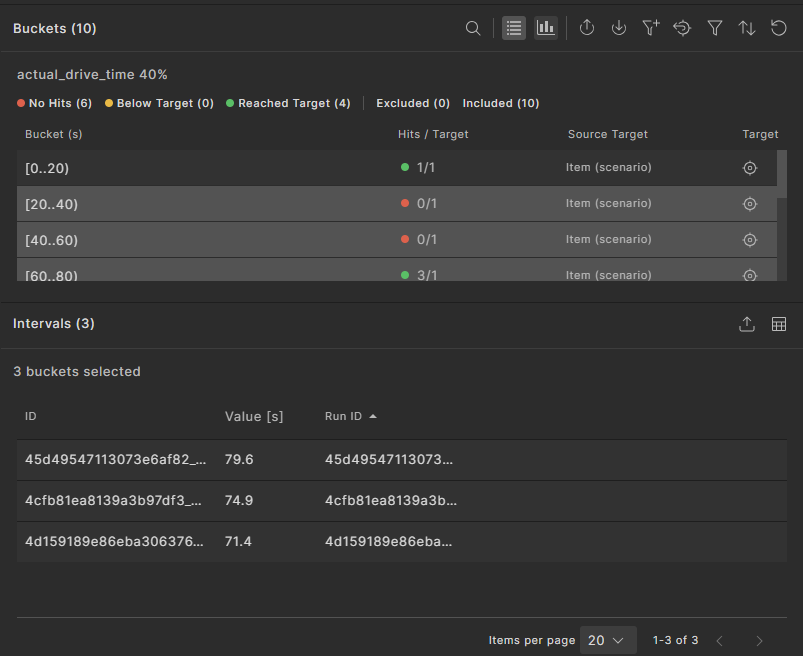803x656 pixels.
Task: Click the search icon in Buckets toolbar
Action: coord(473,28)
